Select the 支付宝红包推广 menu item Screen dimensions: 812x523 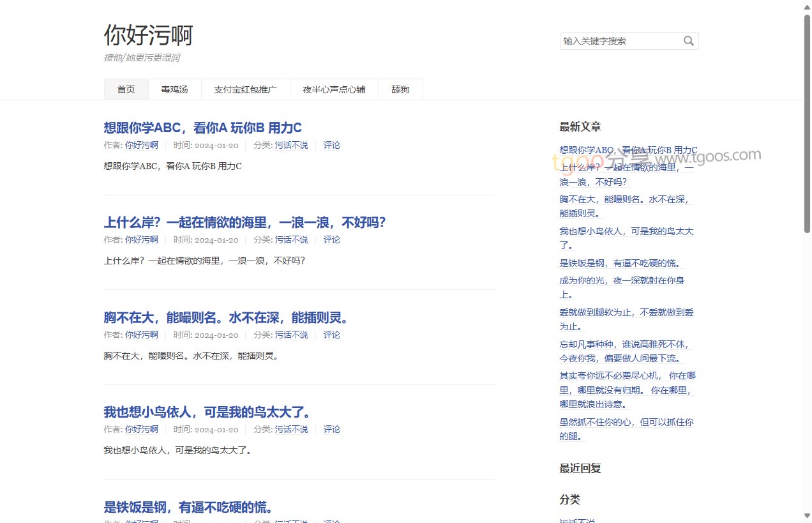245,89
